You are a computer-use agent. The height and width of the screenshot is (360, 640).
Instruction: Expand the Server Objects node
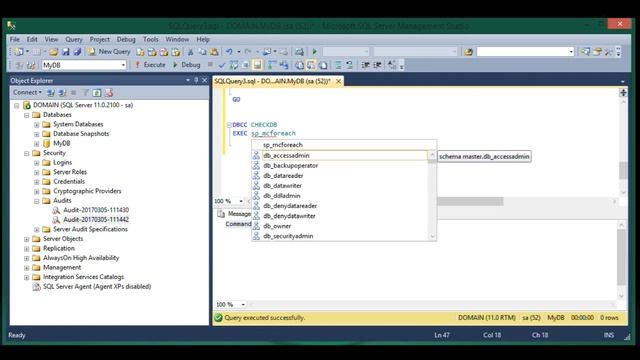click(x=27, y=239)
